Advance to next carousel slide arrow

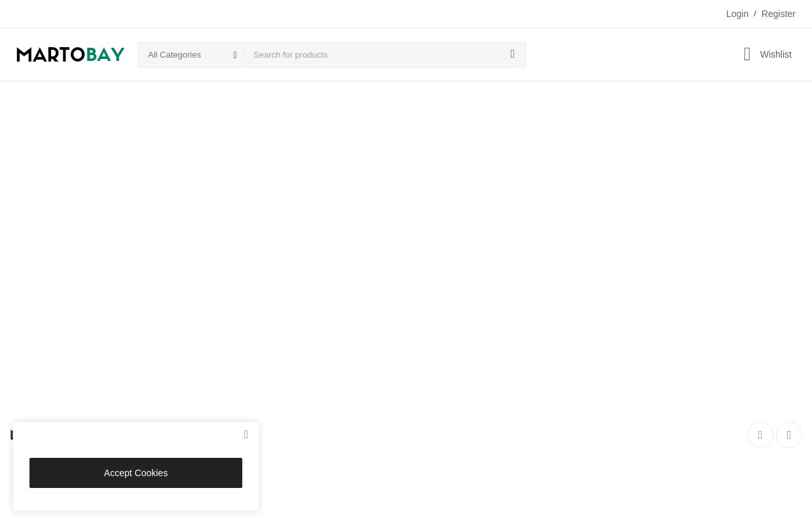click(x=788, y=435)
